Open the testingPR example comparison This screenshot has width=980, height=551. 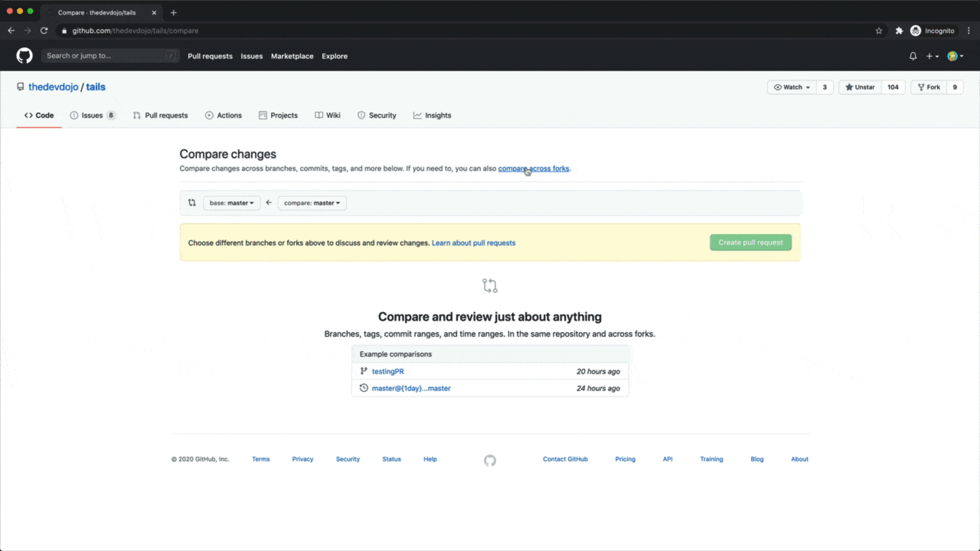click(387, 371)
